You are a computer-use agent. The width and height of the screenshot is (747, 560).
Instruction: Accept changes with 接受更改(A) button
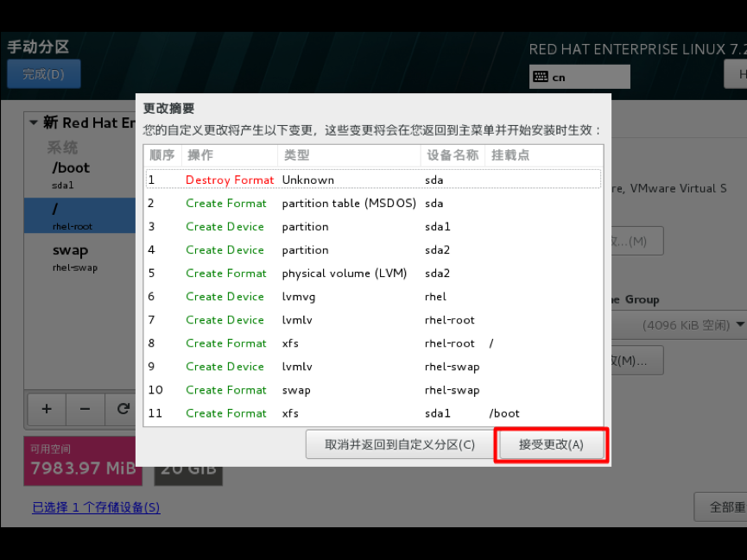(x=551, y=444)
